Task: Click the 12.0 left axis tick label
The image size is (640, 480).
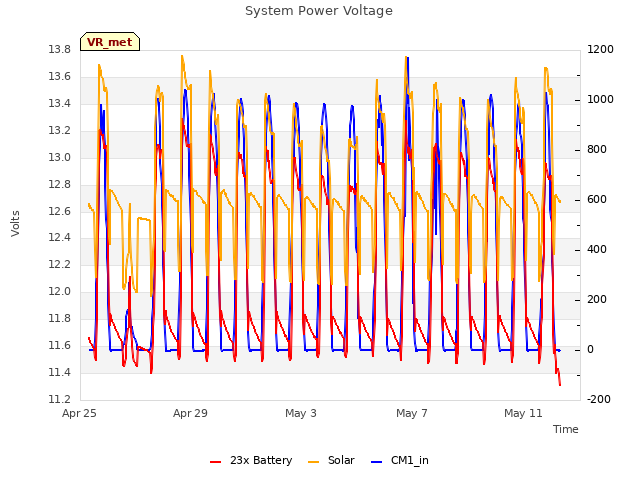Action: pos(60,291)
